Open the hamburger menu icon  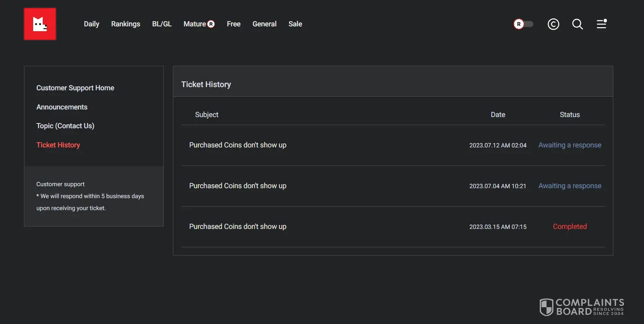[601, 24]
